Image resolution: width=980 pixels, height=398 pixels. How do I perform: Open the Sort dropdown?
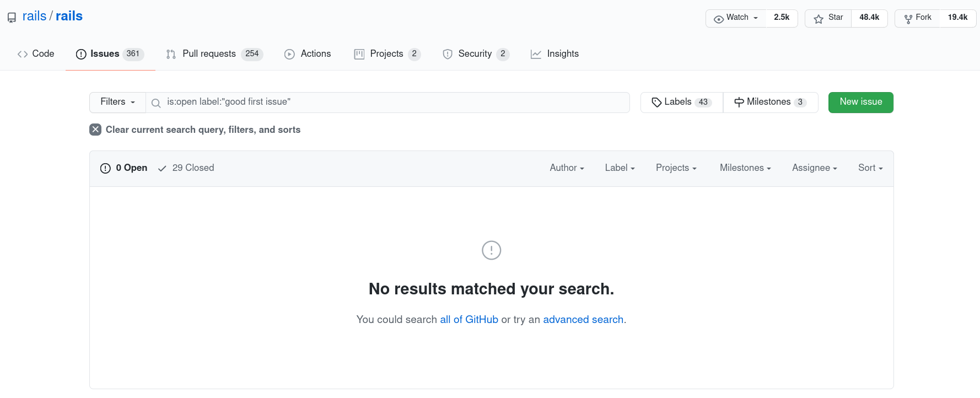coord(870,168)
